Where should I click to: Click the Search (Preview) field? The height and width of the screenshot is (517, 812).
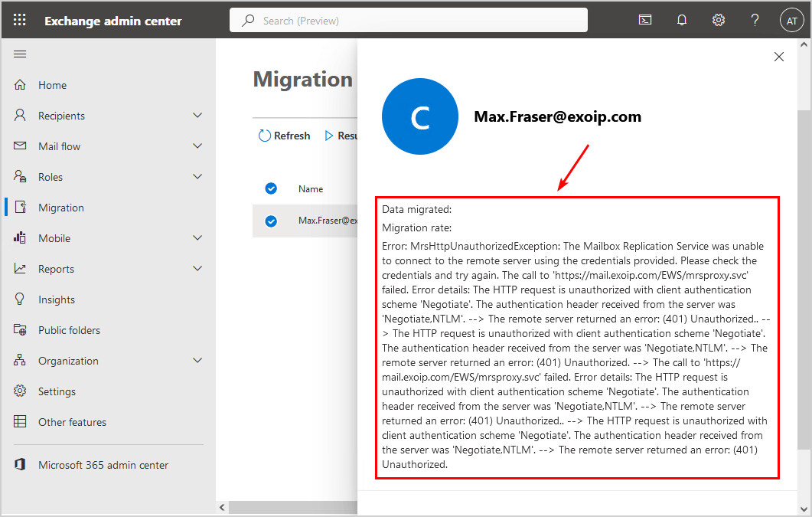[409, 20]
